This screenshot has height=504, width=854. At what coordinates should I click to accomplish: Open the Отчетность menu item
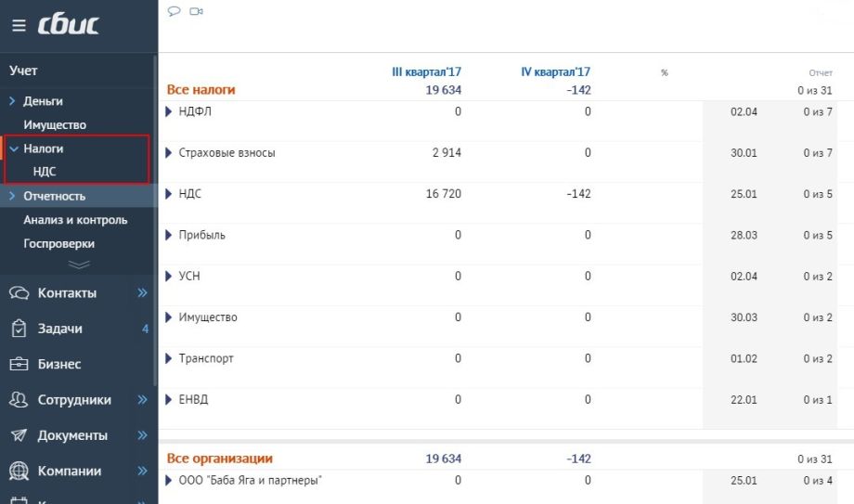[x=54, y=196]
